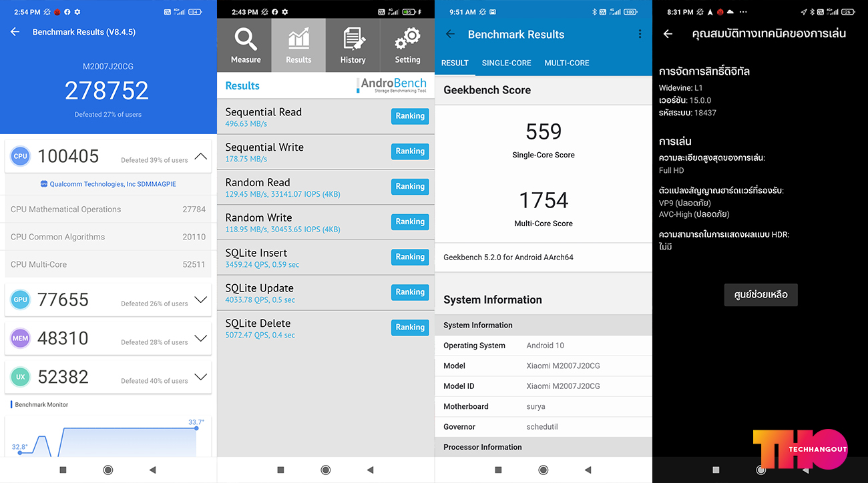This screenshot has width=868, height=483.
Task: Go back from Geekbench Benchmark Results
Action: pyautogui.click(x=450, y=34)
